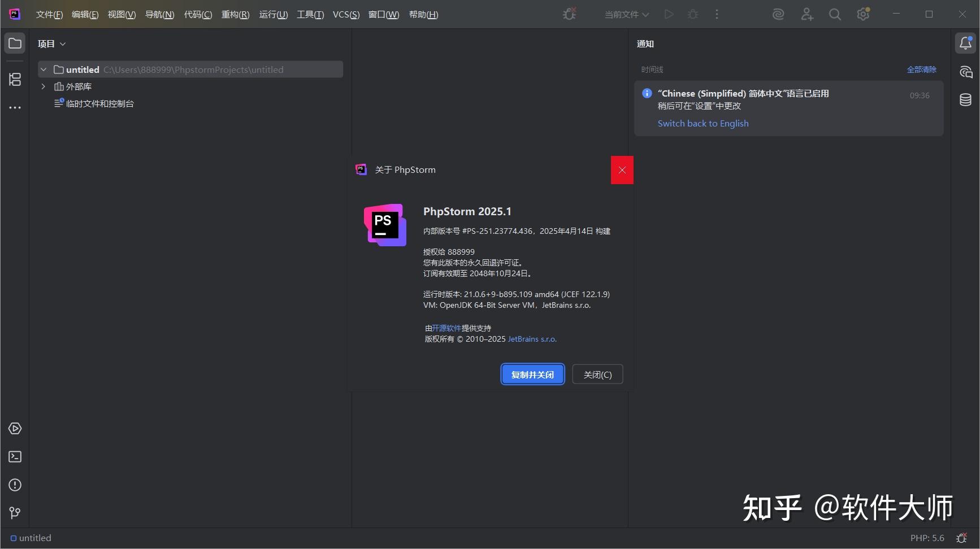This screenshot has height=549, width=980.
Task: Select the 外部库 label in project tree
Action: (x=79, y=86)
